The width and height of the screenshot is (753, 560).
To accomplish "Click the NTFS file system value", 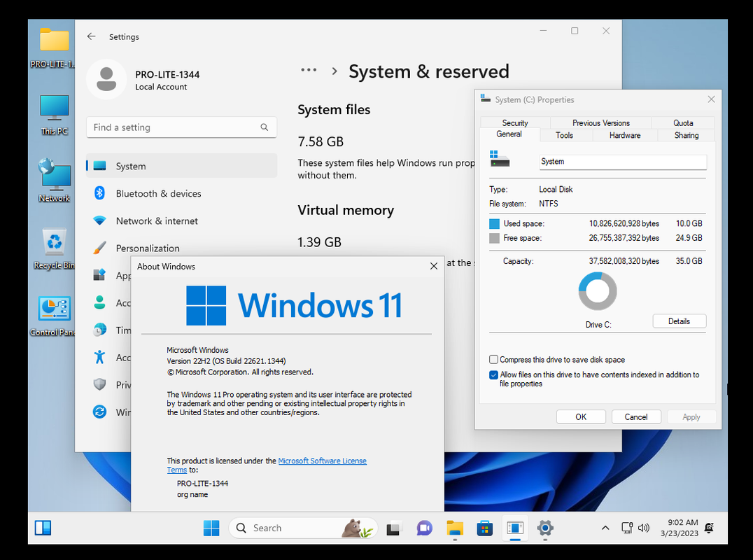I will click(549, 204).
